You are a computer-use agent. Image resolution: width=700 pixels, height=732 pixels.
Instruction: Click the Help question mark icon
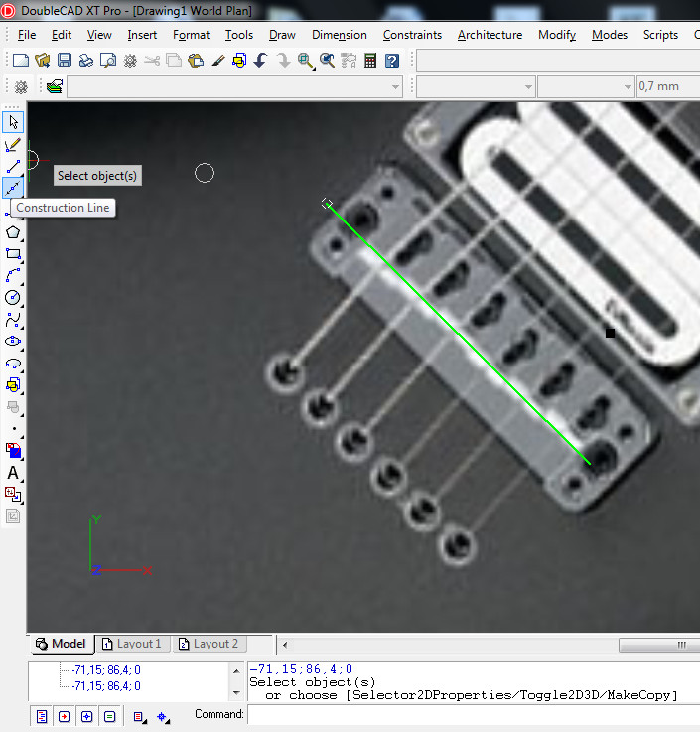[x=392, y=61]
